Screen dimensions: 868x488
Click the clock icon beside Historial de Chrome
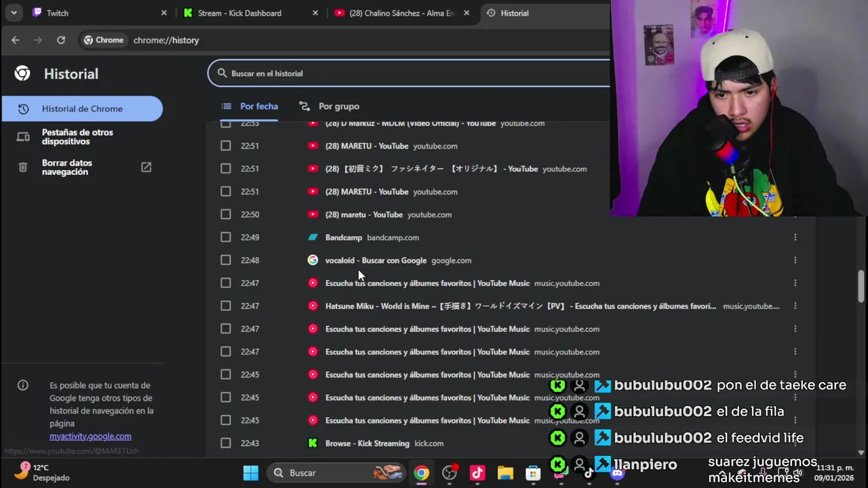coord(23,109)
